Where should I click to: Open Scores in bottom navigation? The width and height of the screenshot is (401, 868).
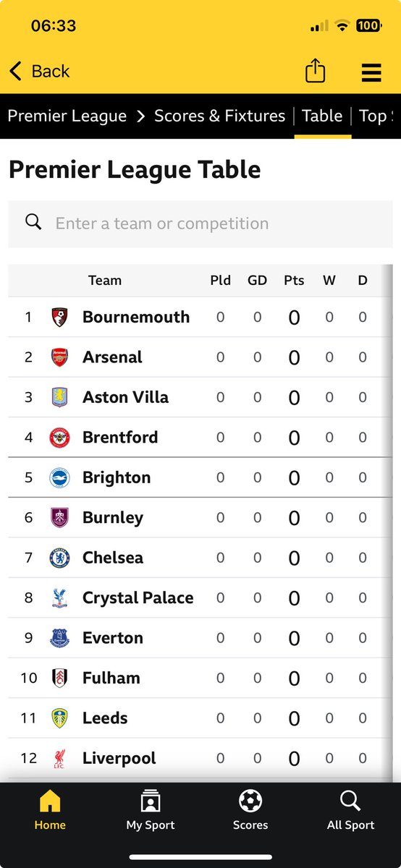point(250,811)
